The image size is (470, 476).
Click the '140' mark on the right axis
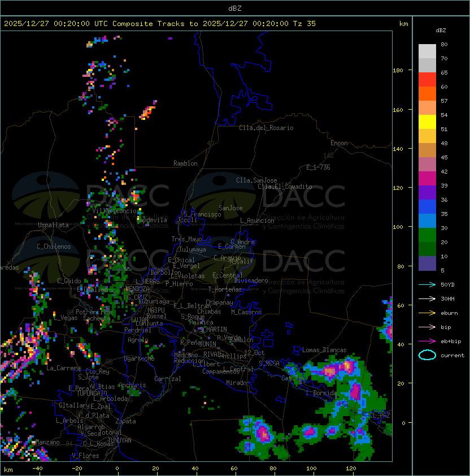click(x=398, y=149)
